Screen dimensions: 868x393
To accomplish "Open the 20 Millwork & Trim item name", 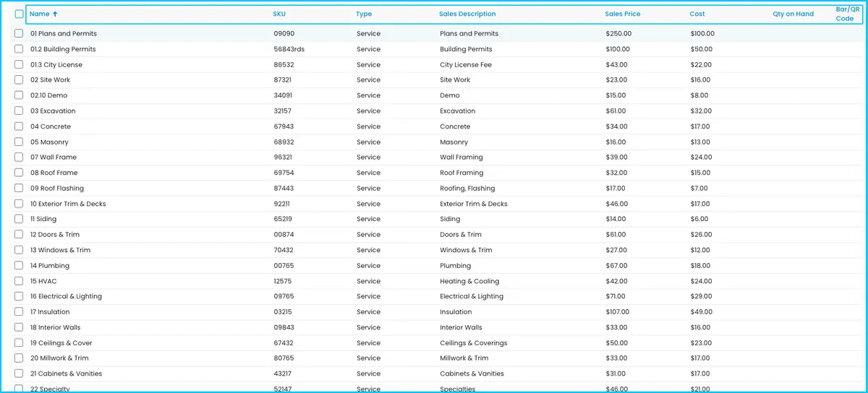I will tap(59, 358).
